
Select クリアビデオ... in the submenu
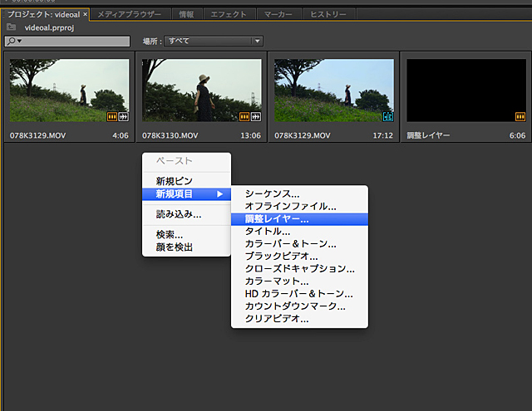tap(299, 319)
